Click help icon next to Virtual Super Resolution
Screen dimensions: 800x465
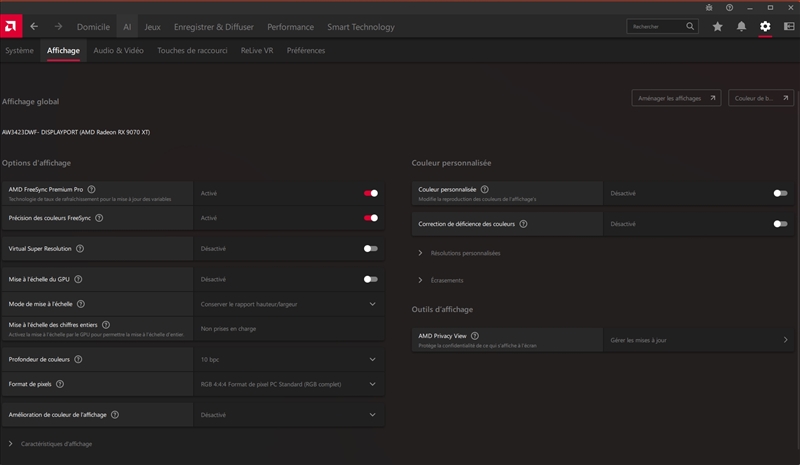tap(80, 248)
